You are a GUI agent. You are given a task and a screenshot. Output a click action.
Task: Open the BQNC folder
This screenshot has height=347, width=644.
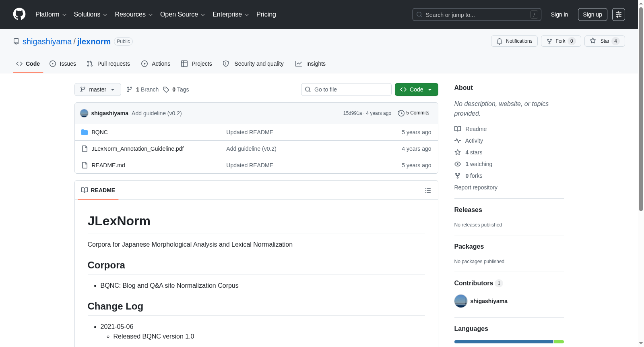coord(99,132)
